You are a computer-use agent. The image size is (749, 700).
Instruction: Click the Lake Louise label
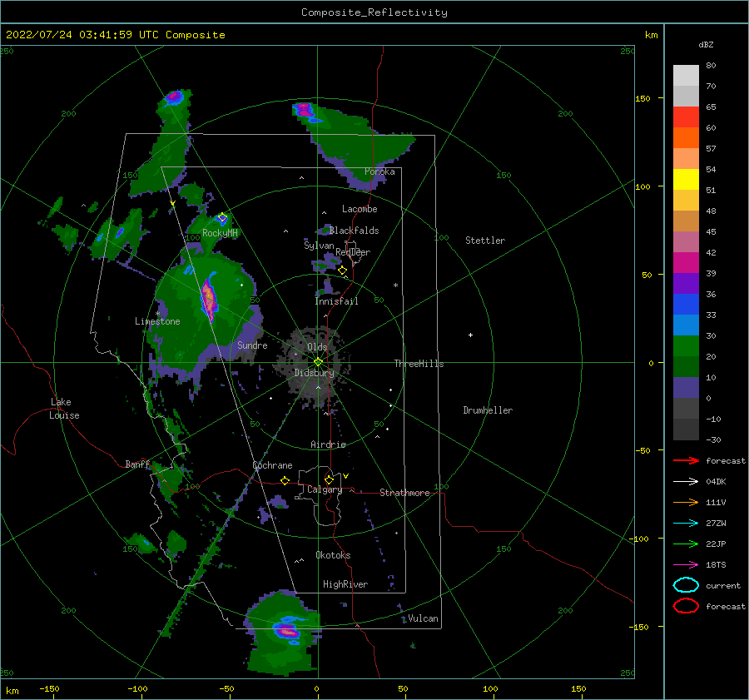pos(64,409)
